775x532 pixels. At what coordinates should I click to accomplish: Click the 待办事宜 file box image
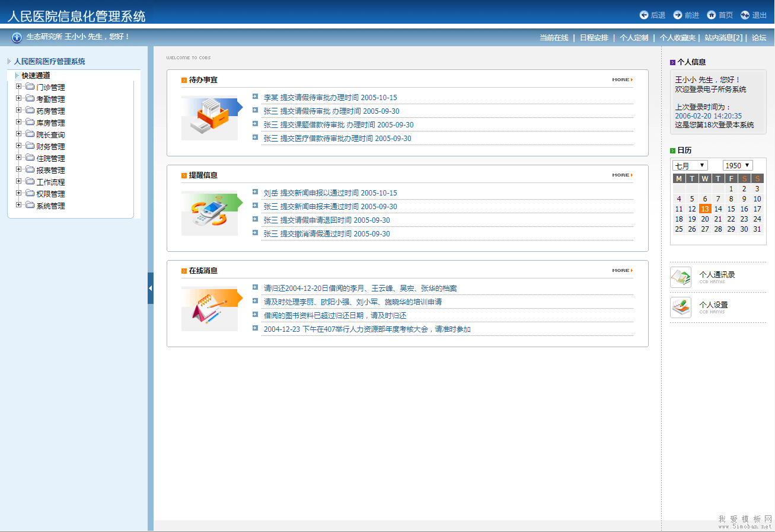(x=209, y=118)
